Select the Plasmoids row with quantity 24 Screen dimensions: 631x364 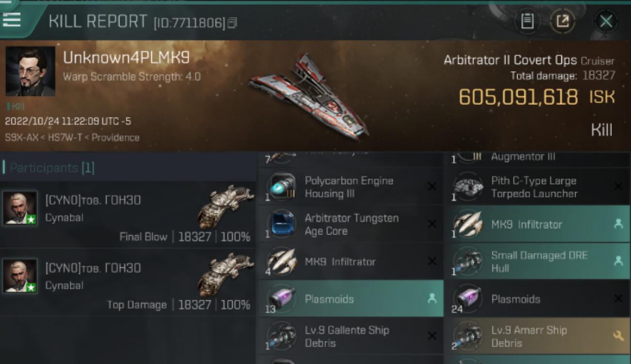click(537, 298)
